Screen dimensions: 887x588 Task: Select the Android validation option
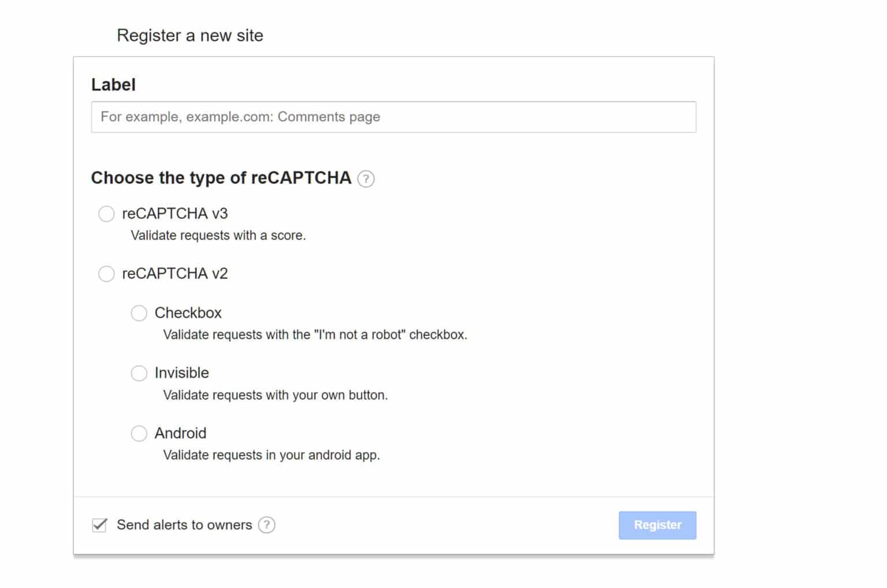tap(139, 433)
